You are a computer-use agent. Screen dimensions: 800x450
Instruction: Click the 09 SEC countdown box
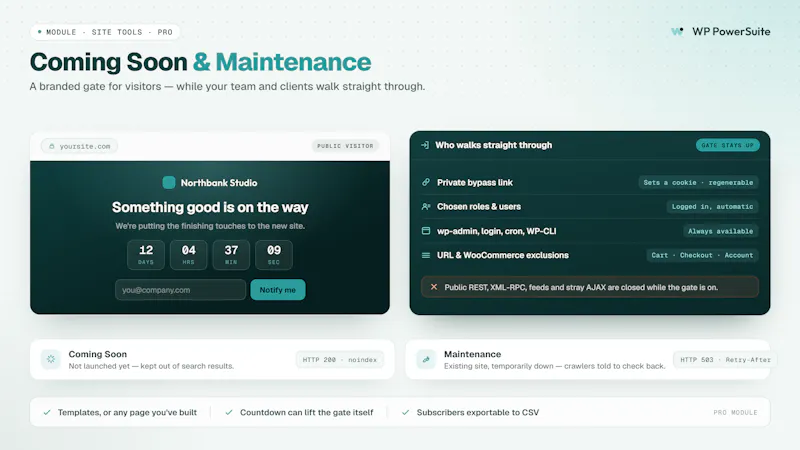coord(274,255)
